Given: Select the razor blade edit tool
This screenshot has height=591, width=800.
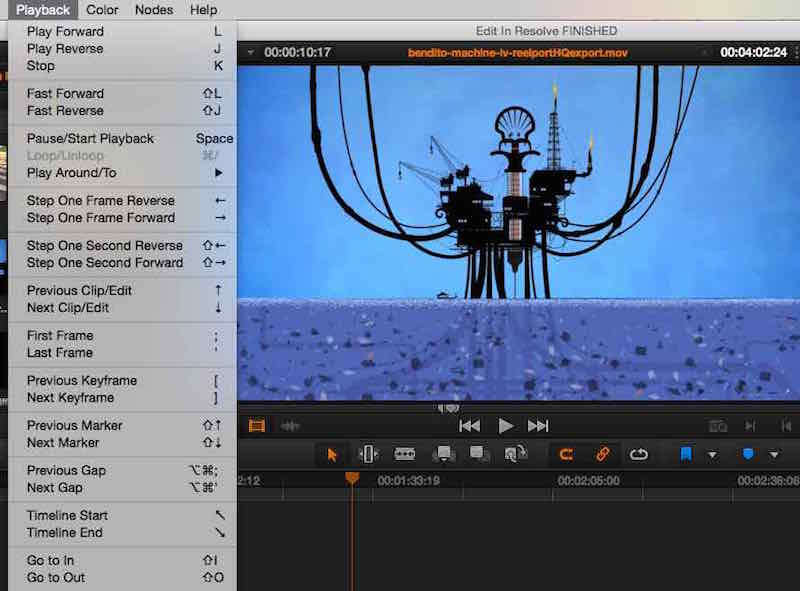Looking at the screenshot, I should (x=405, y=454).
